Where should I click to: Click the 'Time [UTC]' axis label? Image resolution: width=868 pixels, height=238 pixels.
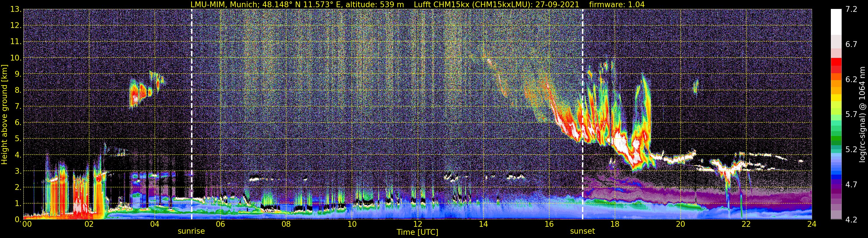417,232
